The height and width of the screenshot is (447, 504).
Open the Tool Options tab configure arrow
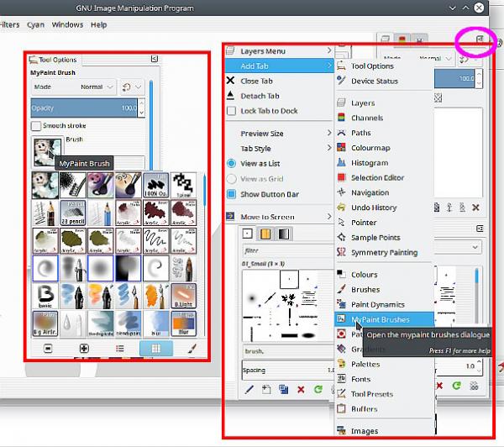(155, 59)
